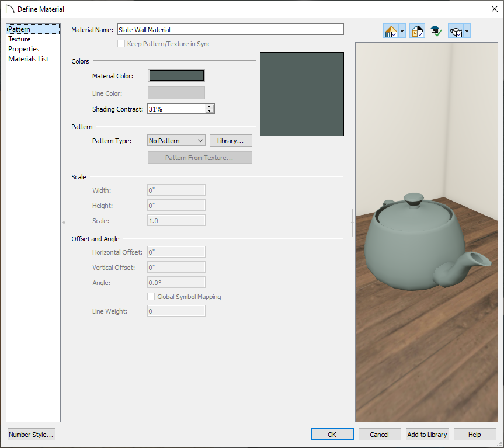Click the house with green checkmark icon
Image resolution: width=504 pixels, height=448 pixels.
[x=436, y=31]
